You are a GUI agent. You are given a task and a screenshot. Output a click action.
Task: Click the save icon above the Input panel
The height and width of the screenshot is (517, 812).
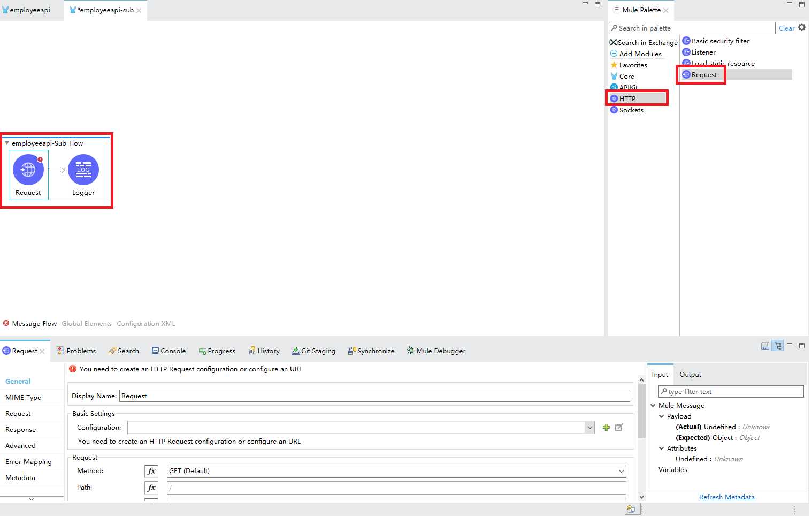pos(764,346)
